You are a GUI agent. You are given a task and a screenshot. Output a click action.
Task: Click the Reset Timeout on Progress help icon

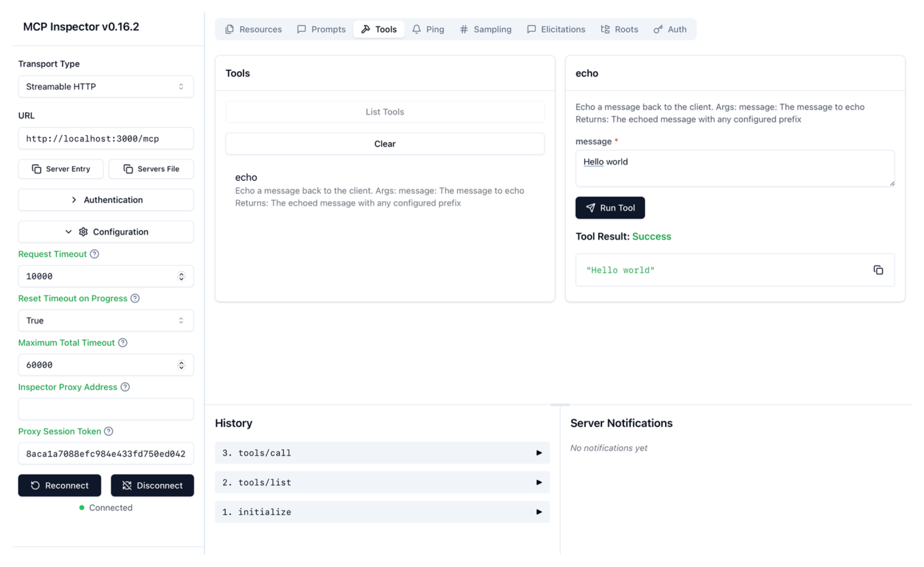tap(135, 298)
